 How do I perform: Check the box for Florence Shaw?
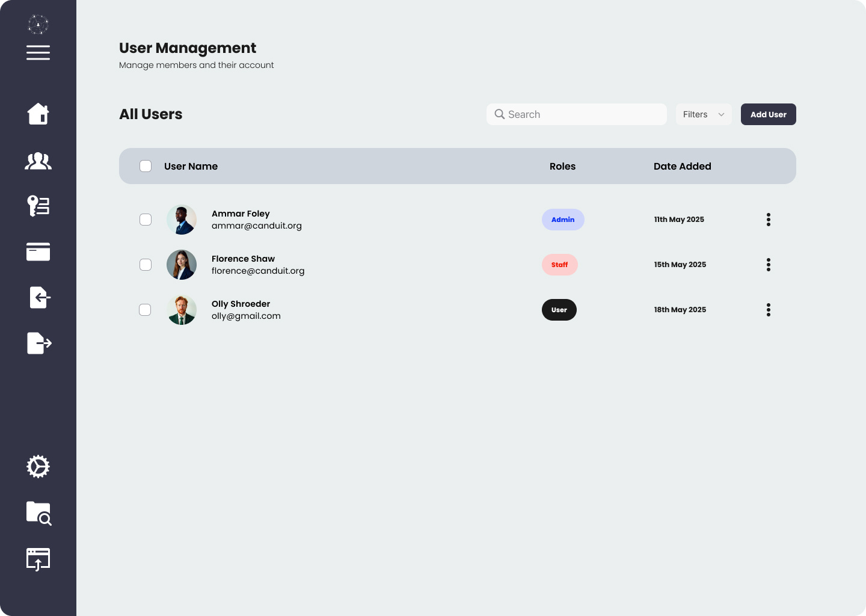point(146,265)
